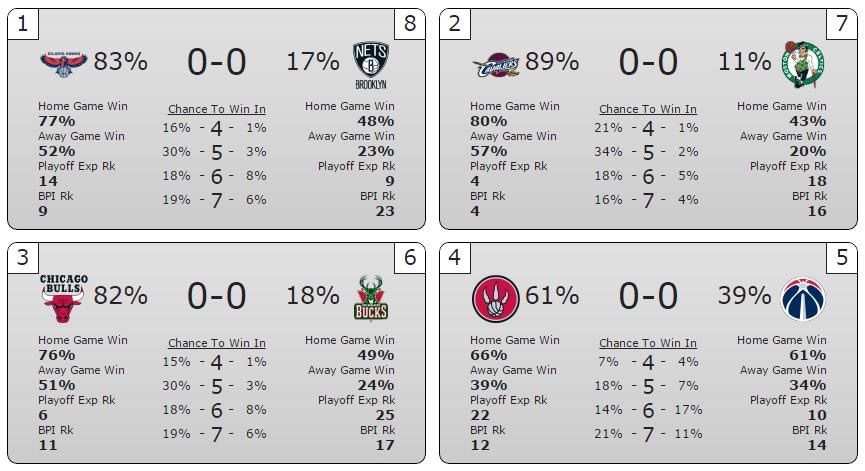Select the Boston Celtics logo
This screenshot has height=471, width=865.
[804, 64]
